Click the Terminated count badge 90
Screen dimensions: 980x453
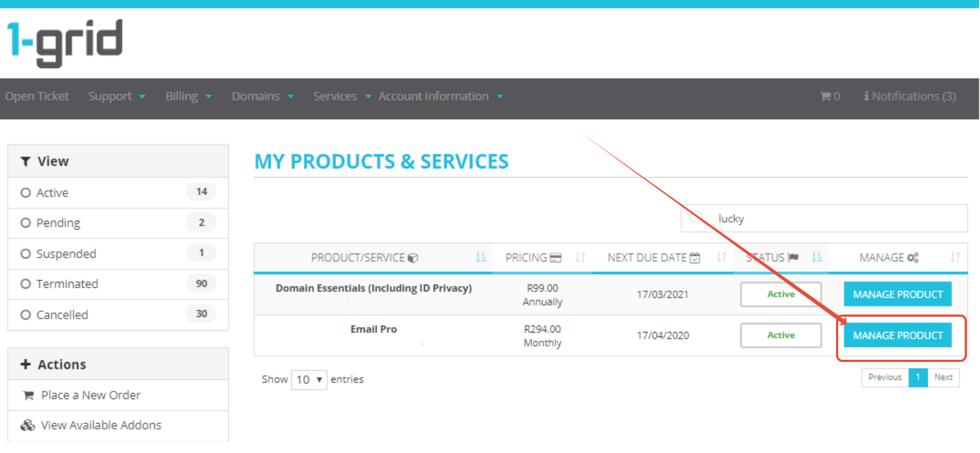pyautogui.click(x=201, y=283)
